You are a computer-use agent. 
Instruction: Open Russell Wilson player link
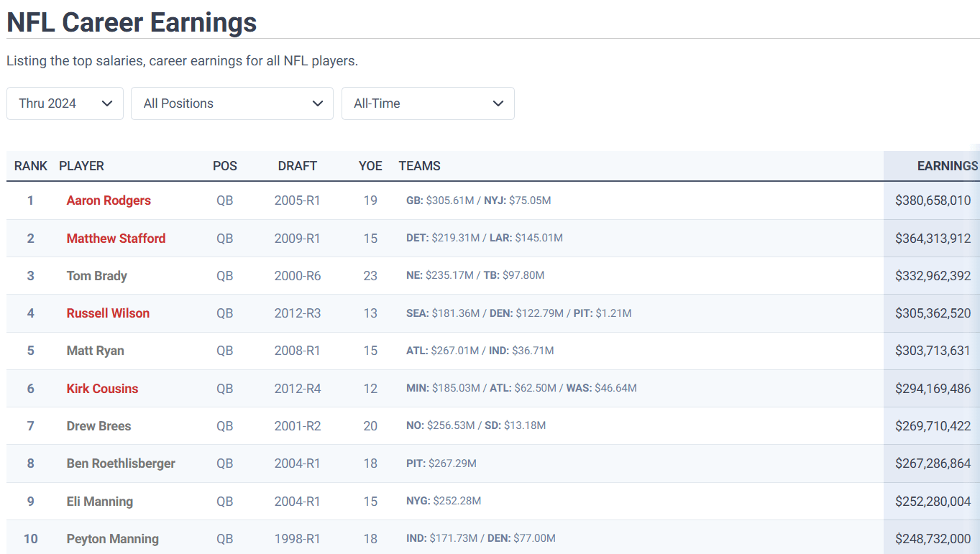click(x=108, y=313)
